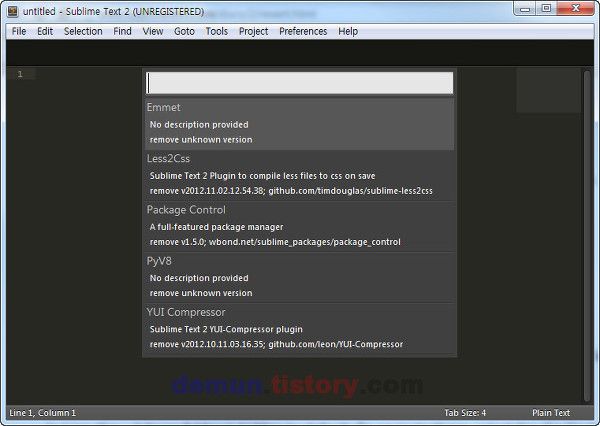Click 'A full-featured package manager' description
The height and width of the screenshot is (426, 600).
tap(217, 227)
